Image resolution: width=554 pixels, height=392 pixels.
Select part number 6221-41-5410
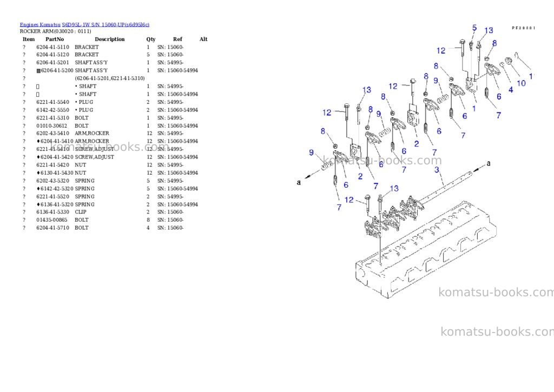(52, 149)
